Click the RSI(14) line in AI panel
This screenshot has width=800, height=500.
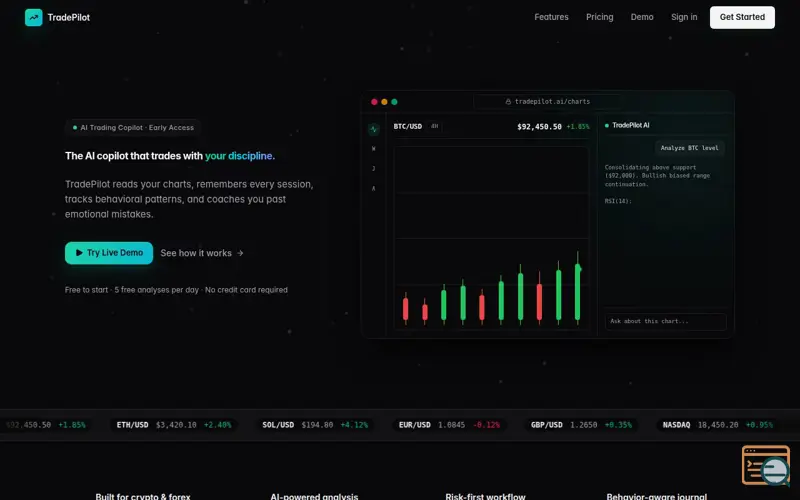click(x=618, y=201)
